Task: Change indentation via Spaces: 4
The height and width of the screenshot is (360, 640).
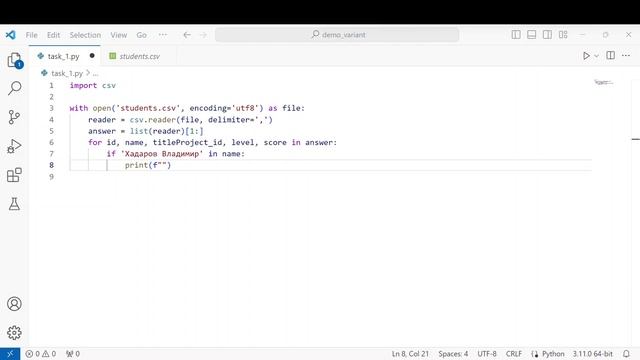Action: (x=453, y=354)
